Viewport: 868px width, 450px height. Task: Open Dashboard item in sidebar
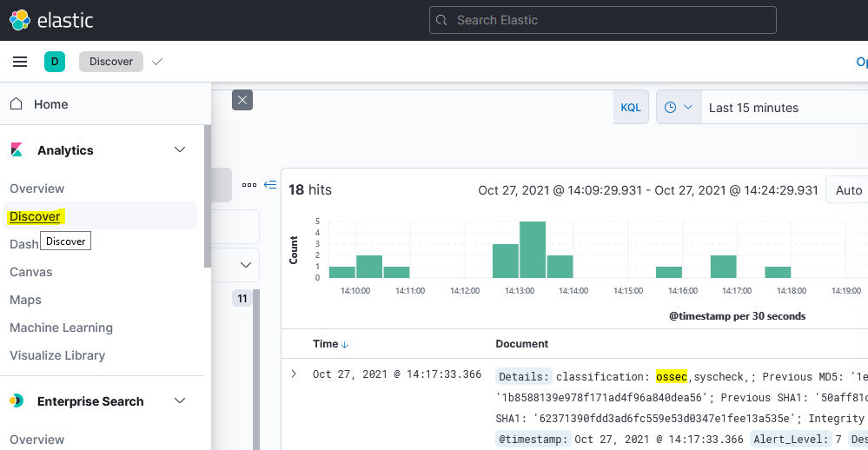(23, 244)
